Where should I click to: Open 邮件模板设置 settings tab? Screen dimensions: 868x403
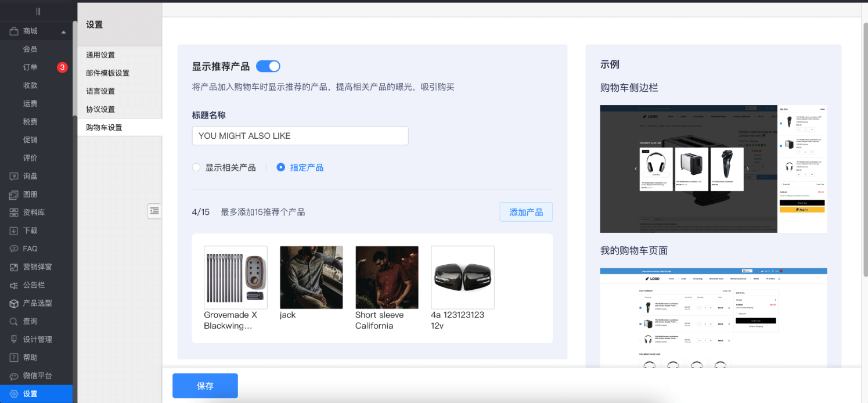pos(108,73)
